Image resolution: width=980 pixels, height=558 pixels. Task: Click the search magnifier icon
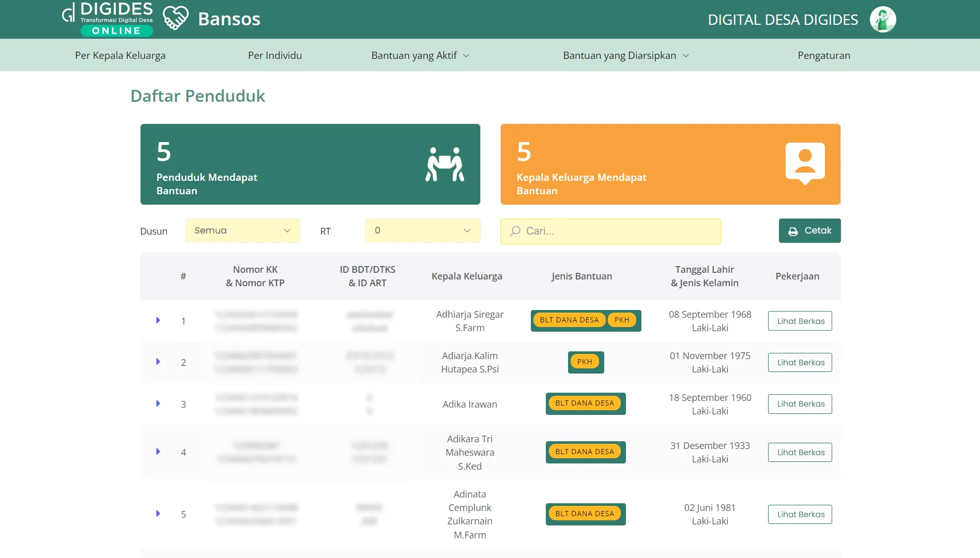(515, 231)
